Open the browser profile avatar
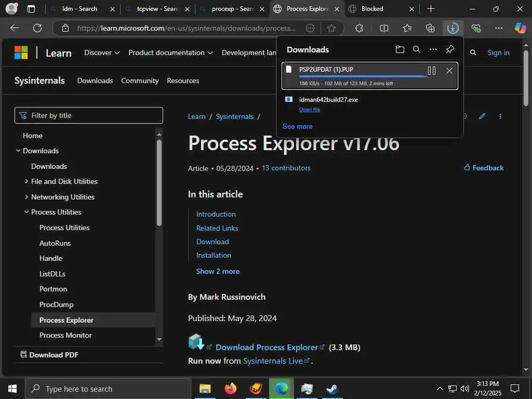532x399 pixels. click(x=11, y=8)
